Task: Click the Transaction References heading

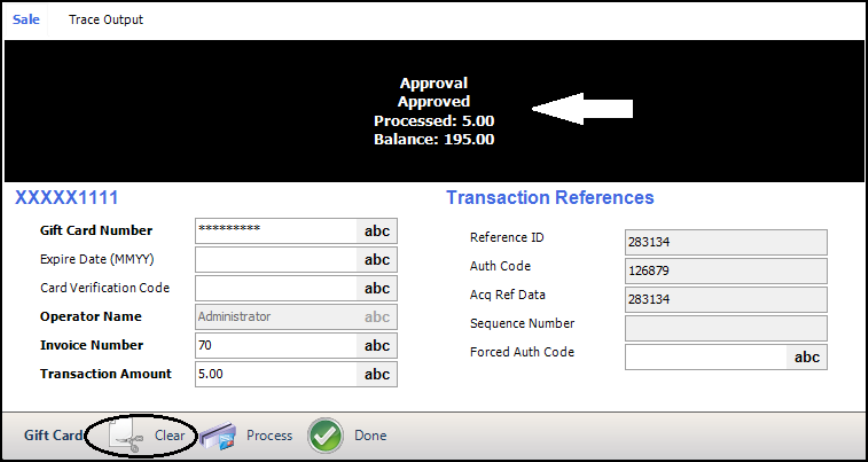Action: coord(550,198)
